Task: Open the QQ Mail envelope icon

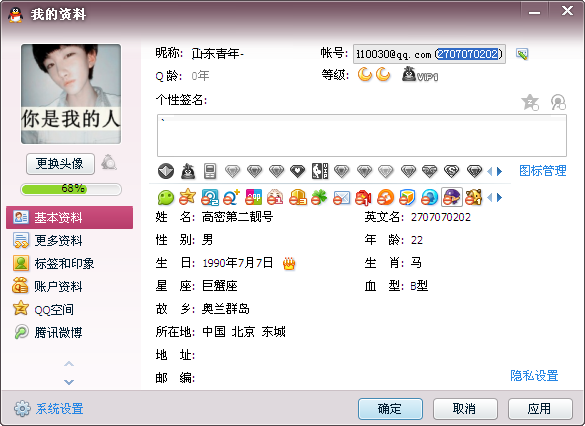Action: 341,198
